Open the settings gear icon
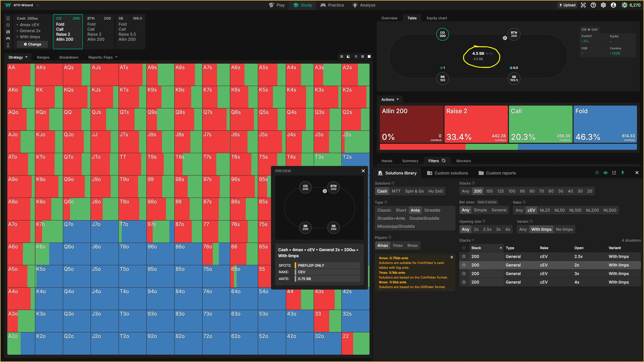The image size is (644, 362). coord(603,5)
